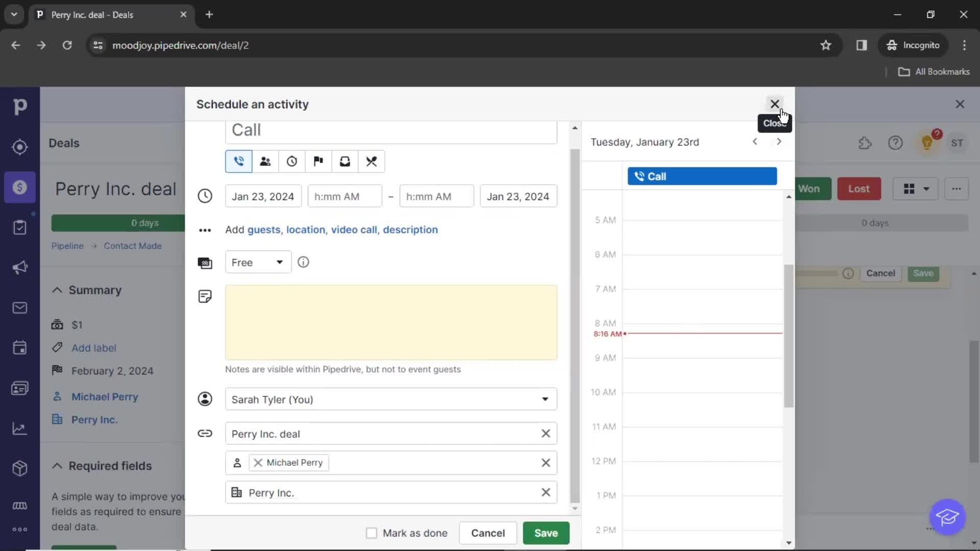The image size is (980, 551).
Task: Open Activities calendar icon in sidebar
Action: 20,348
